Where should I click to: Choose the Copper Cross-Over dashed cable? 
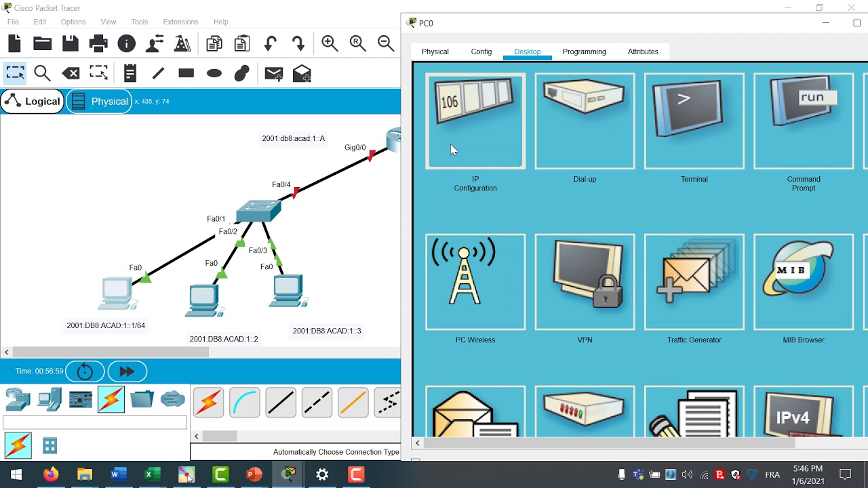[317, 403]
